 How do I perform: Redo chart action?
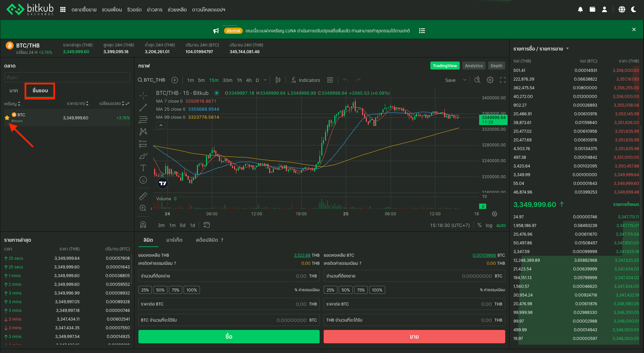358,80
